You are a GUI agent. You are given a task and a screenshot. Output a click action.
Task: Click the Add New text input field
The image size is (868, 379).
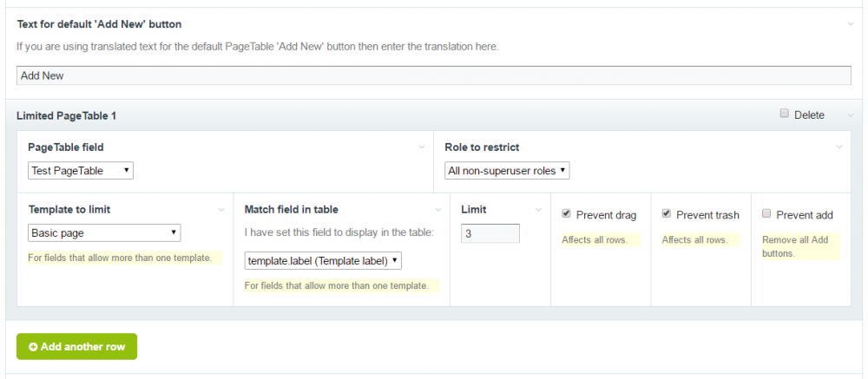[x=434, y=75]
